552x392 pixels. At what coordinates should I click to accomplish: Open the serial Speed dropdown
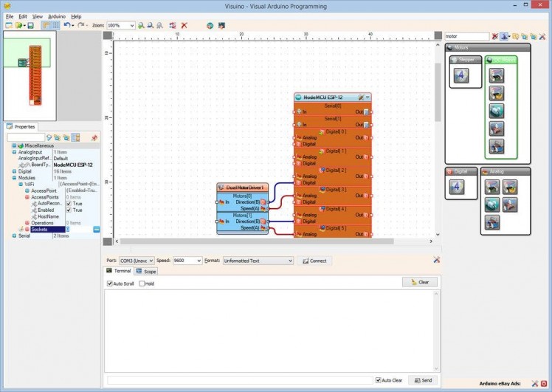click(x=198, y=261)
